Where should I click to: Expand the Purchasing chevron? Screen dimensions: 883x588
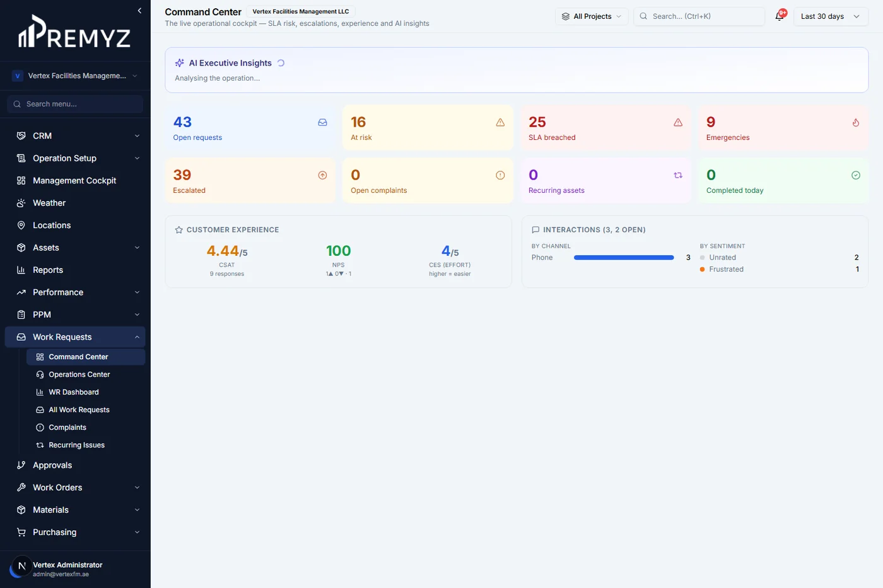tap(137, 532)
